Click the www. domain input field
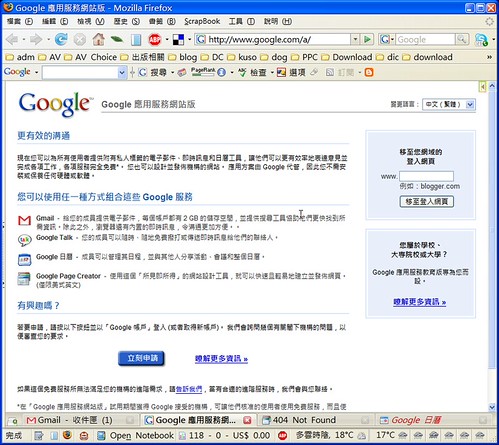 coord(426,176)
